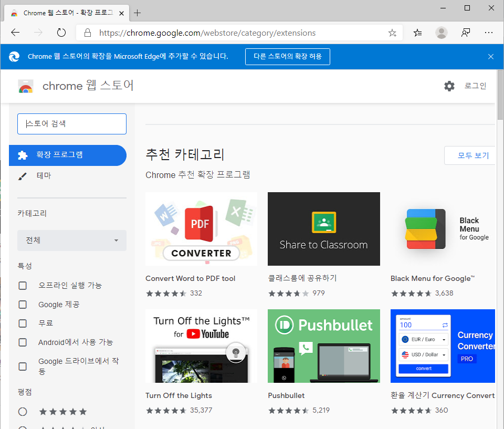The image size is (504, 429).
Task: Click the 추천 카테고리 heading
Action: pyautogui.click(x=185, y=154)
